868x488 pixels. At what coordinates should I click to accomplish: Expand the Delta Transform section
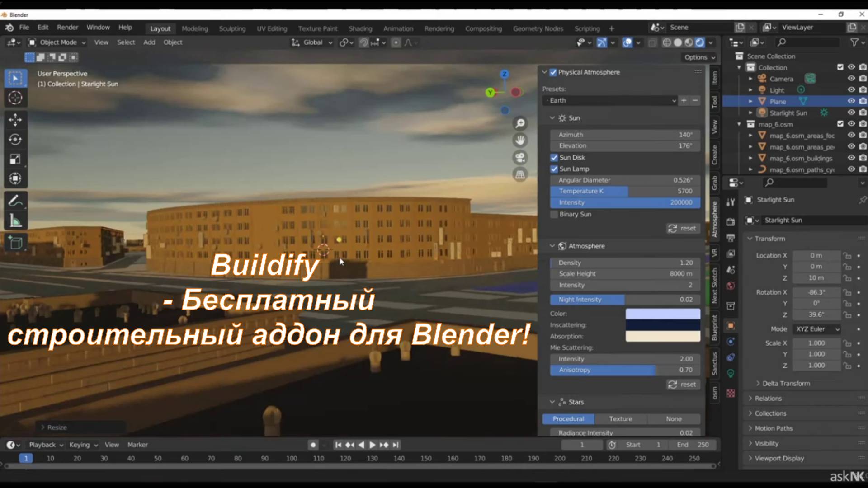coord(786,383)
